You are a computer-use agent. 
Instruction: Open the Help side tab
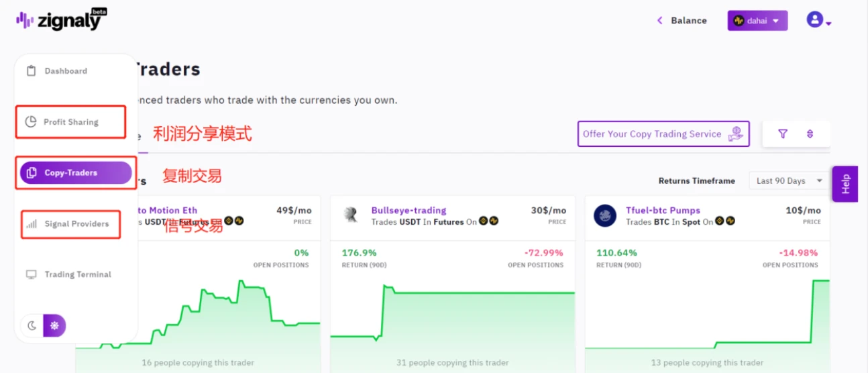point(845,184)
